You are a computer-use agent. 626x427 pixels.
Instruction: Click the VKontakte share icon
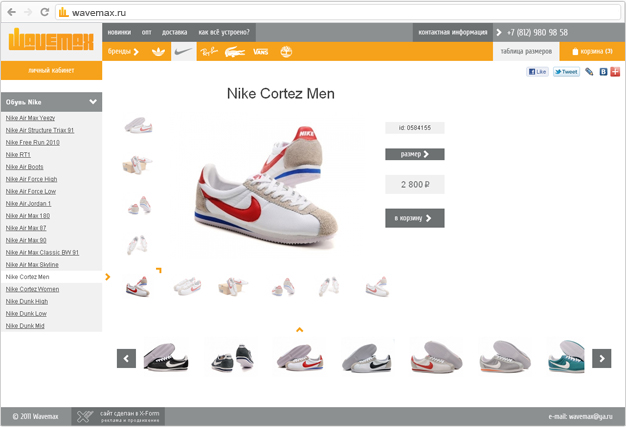[603, 72]
